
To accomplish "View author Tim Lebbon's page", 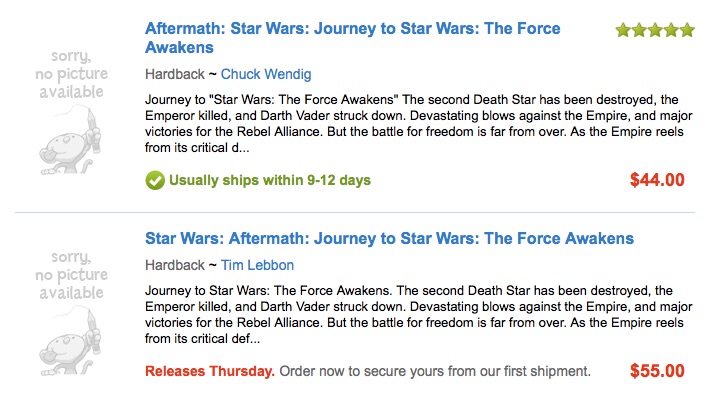I will (x=257, y=265).
